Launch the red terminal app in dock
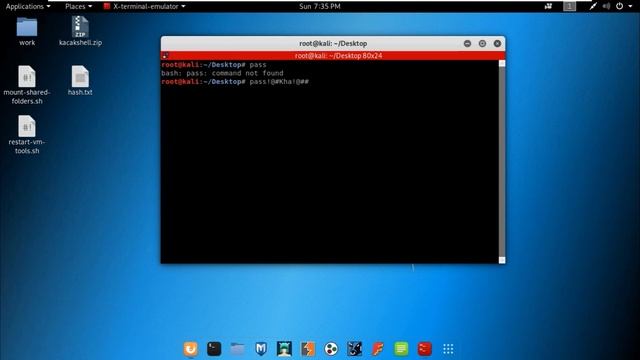The image size is (640, 360). (424, 349)
